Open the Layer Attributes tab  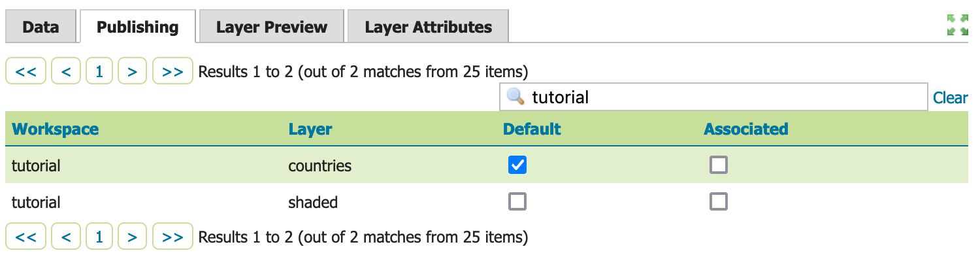click(428, 27)
